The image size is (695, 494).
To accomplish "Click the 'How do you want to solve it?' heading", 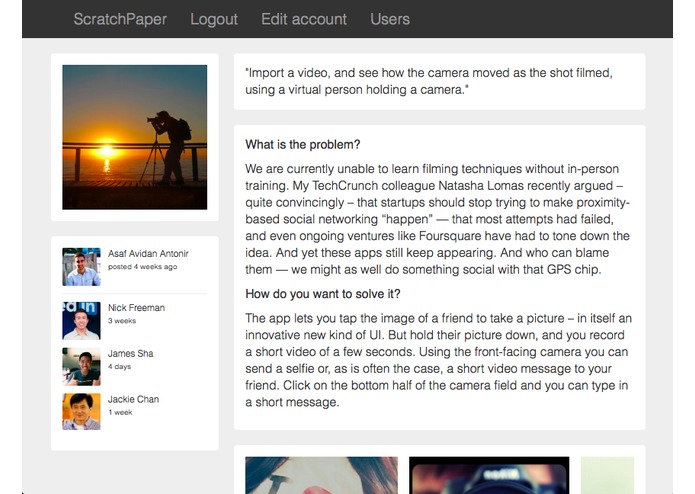I will point(323,294).
